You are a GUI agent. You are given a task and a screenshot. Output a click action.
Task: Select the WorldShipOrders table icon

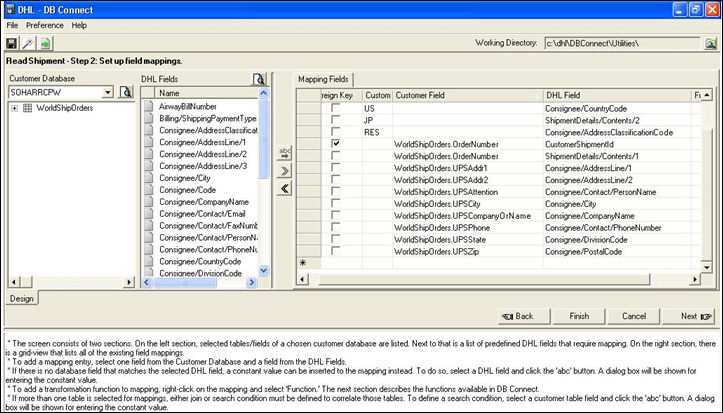click(28, 108)
